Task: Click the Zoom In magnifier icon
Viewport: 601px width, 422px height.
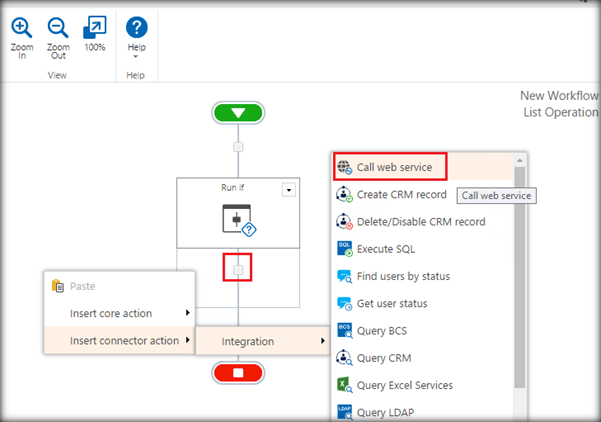Action: 21,28
